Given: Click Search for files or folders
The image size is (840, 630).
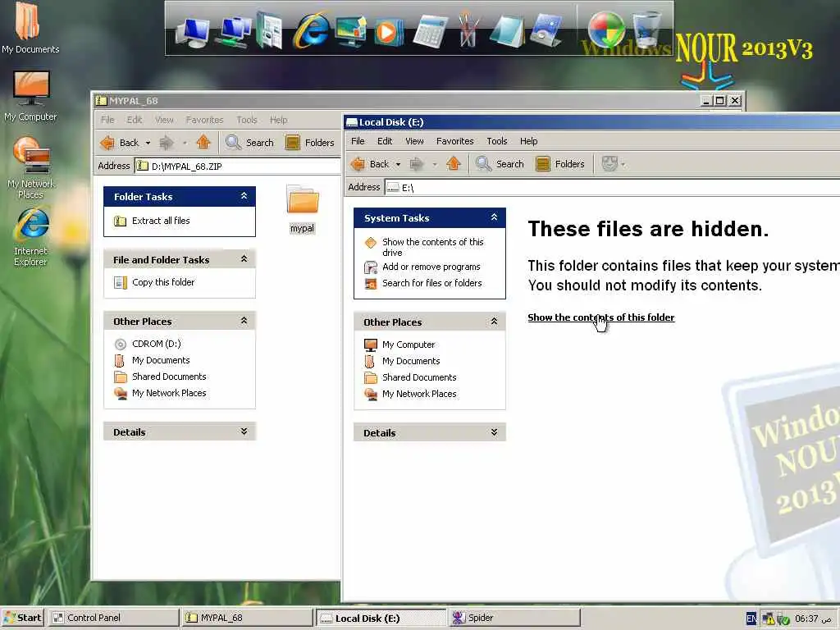Looking at the screenshot, I should (431, 283).
